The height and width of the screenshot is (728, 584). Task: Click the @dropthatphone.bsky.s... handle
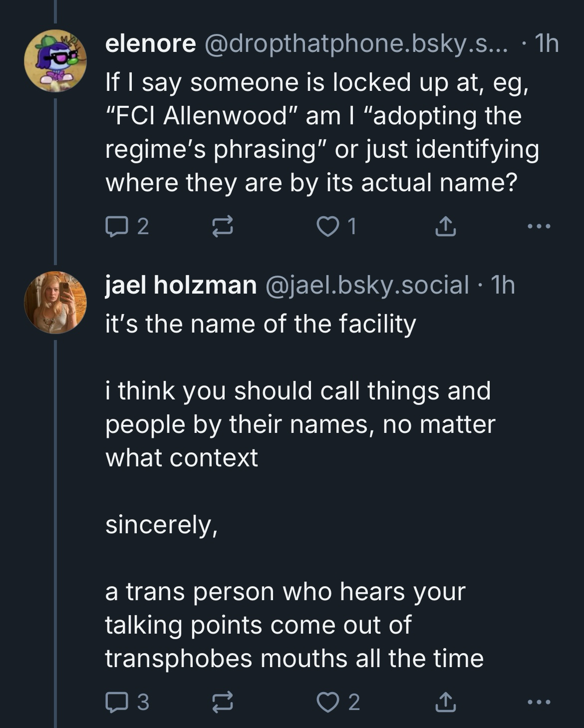[355, 44]
